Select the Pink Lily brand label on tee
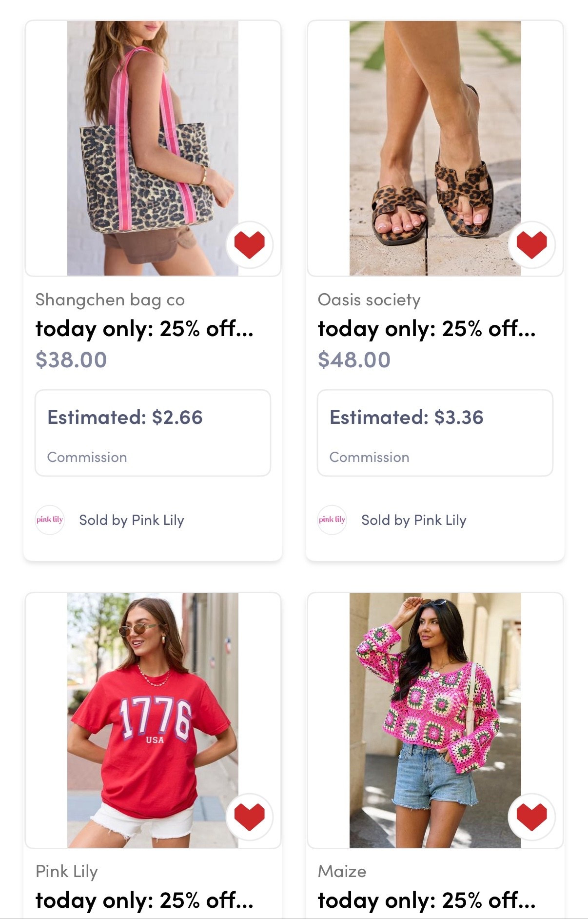The height and width of the screenshot is (919, 588). [x=67, y=871]
